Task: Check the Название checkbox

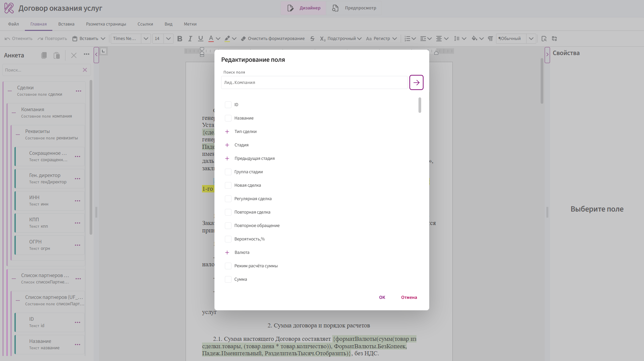Action: [x=228, y=118]
